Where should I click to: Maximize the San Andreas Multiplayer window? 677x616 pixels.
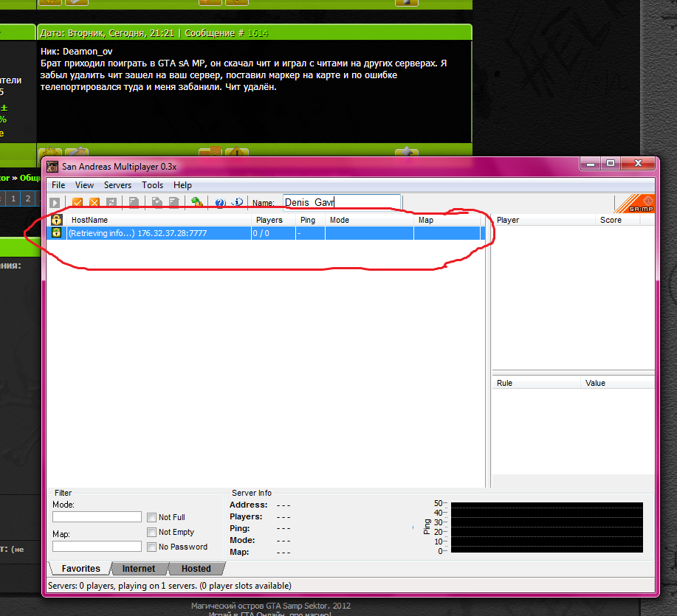click(x=611, y=163)
